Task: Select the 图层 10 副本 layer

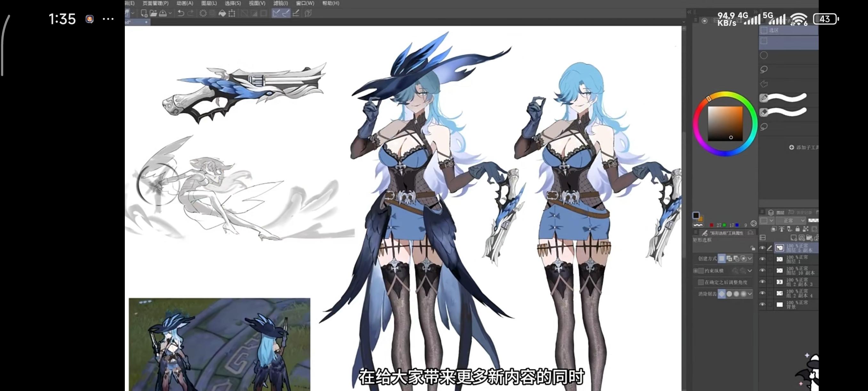Action: (800, 270)
